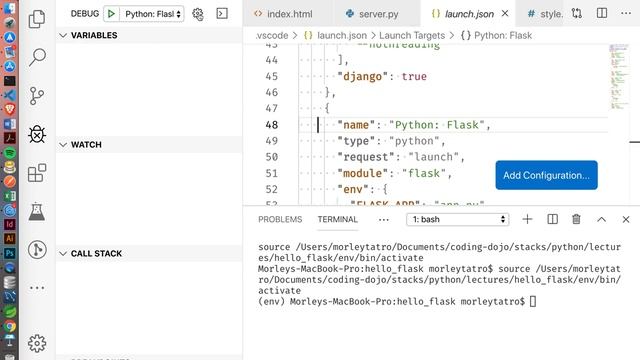Maximize the panel with the up chevron
Image resolution: width=640 pixels, height=360 pixels.
[601, 219]
